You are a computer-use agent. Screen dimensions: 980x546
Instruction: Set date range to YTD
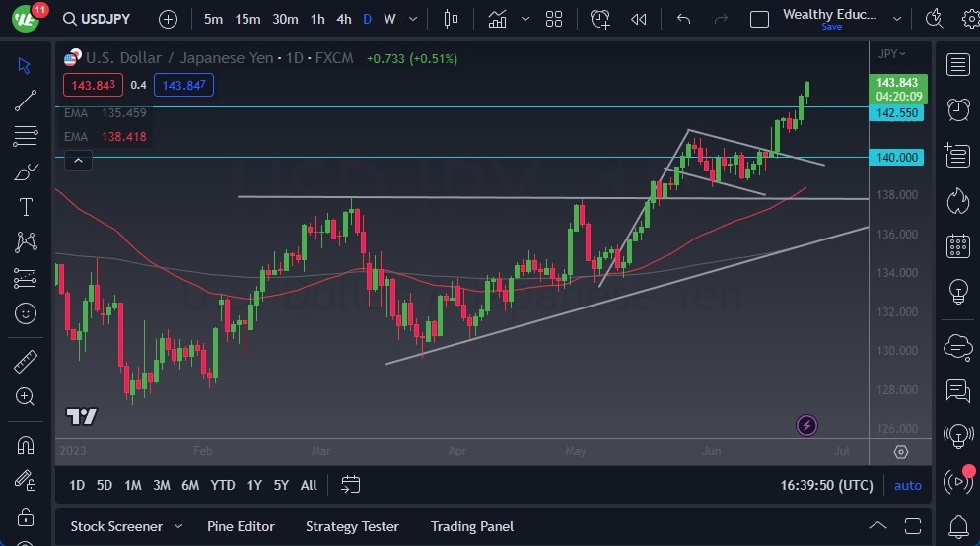(x=223, y=485)
